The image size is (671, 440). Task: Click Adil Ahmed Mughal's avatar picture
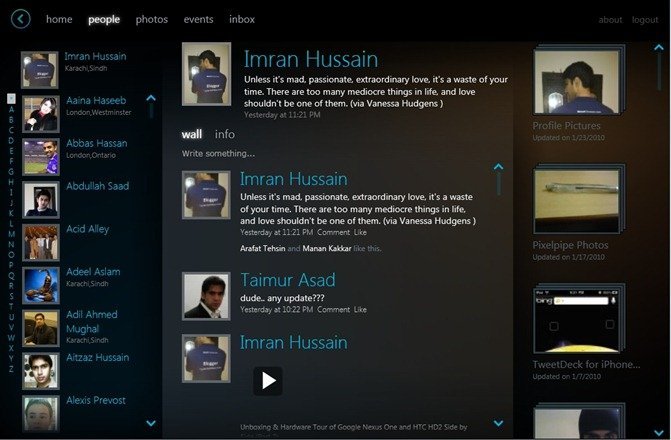tap(41, 328)
